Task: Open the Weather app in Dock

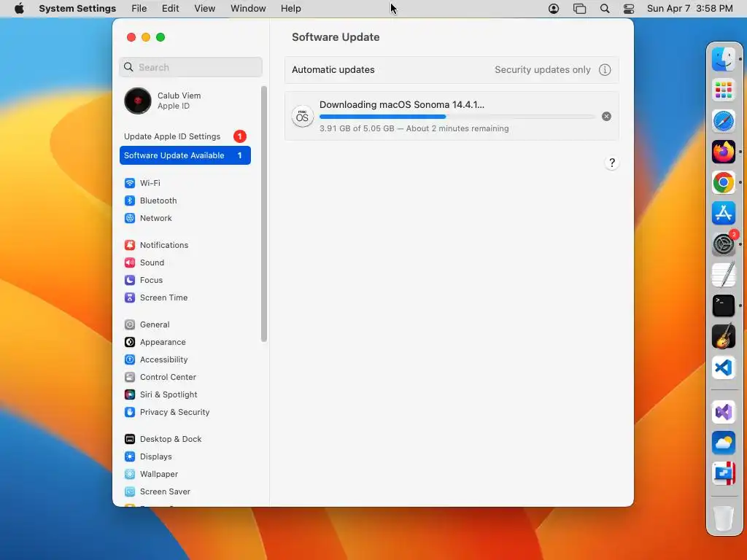Action: point(723,443)
